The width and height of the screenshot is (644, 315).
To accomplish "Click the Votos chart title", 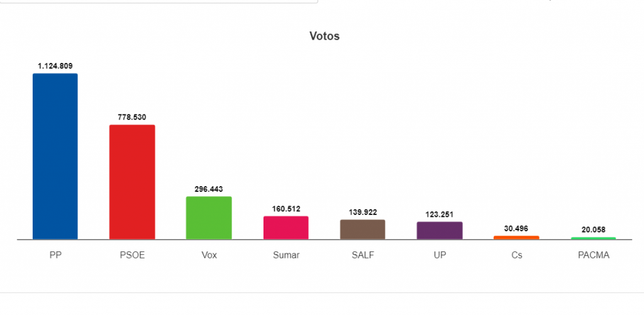I will tap(325, 36).
